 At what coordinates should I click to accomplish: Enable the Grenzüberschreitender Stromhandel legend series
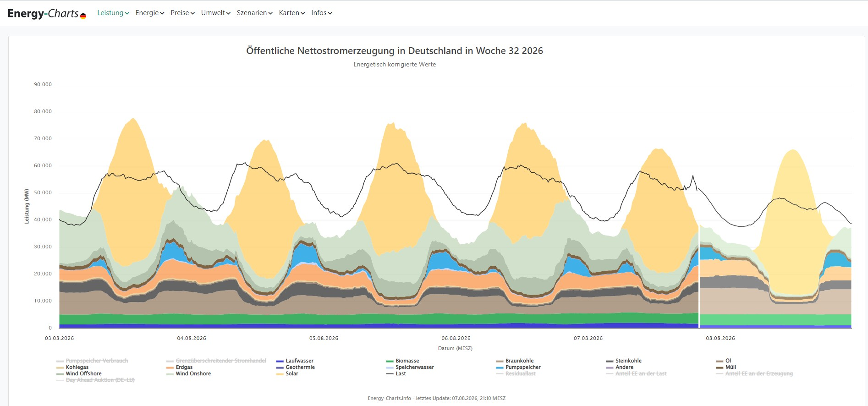(216, 361)
